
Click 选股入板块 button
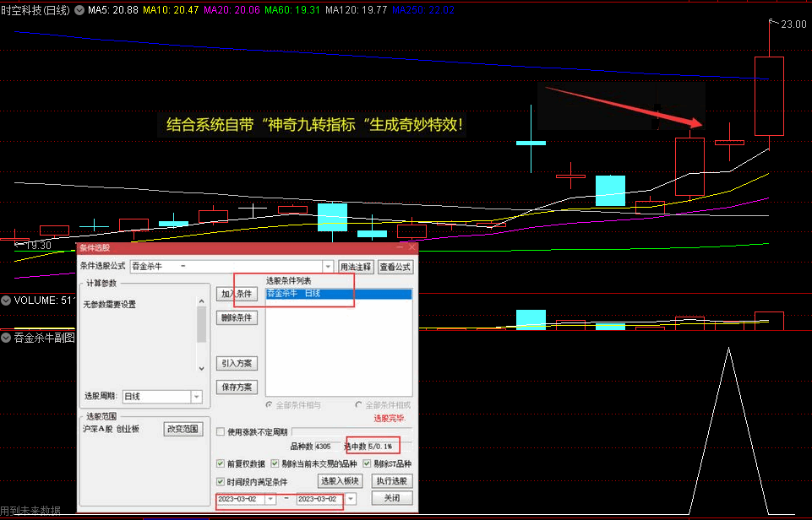(340, 481)
